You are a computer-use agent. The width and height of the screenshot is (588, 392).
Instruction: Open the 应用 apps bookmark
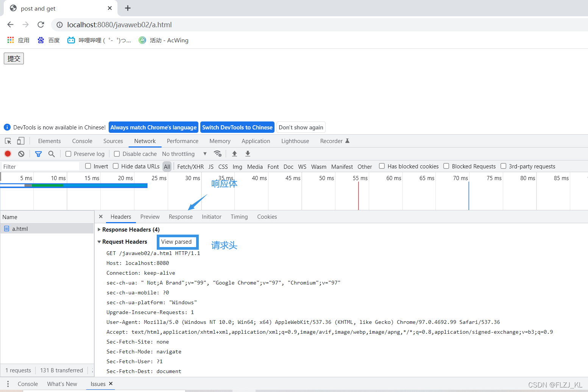click(18, 40)
